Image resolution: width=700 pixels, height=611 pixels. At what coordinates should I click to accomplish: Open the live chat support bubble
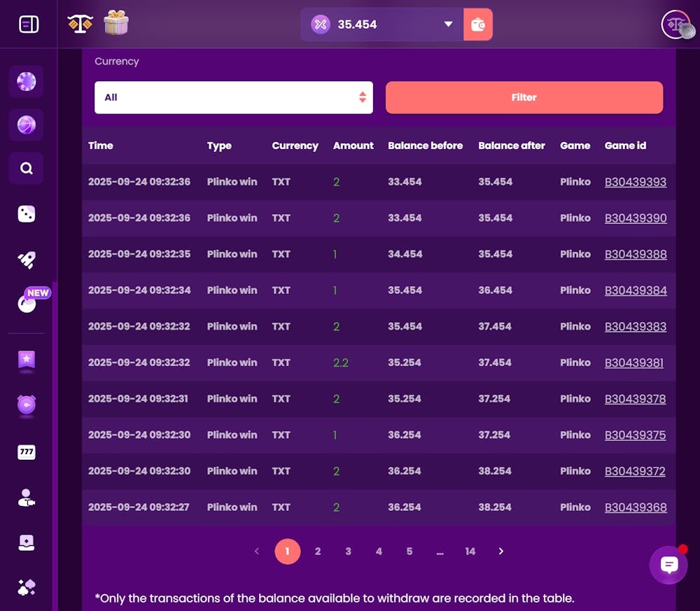(x=668, y=565)
